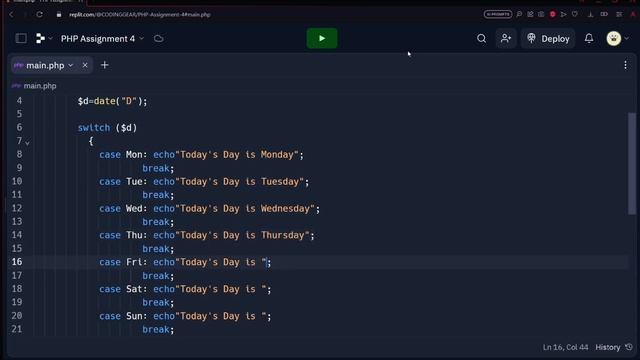This screenshot has height=360, width=640.
Task: Click the battery-shaped icon in browser toolbar
Action: click(x=604, y=14)
